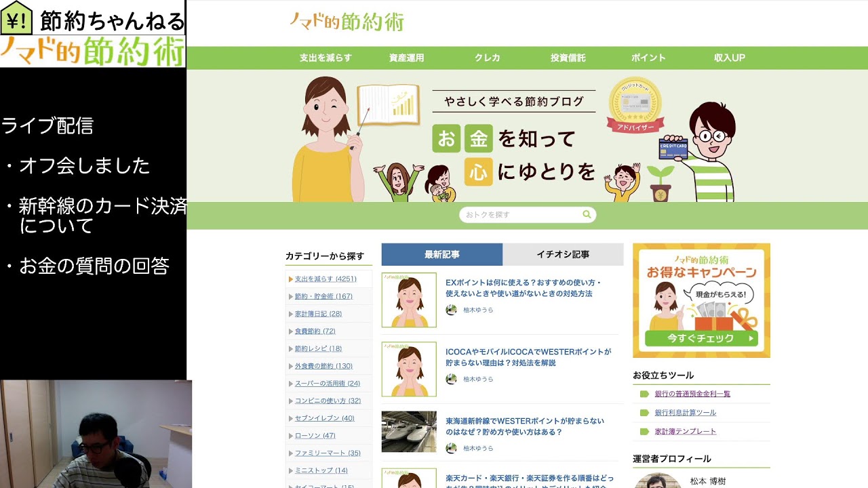This screenshot has width=868, height=488.
Task: Click thumbnail of ICOCA article
Action: 409,369
